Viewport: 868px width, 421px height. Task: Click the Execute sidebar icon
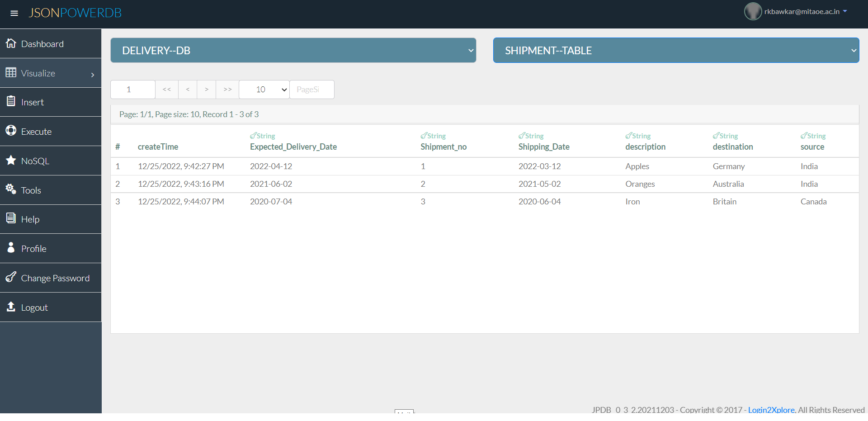pos(11,131)
